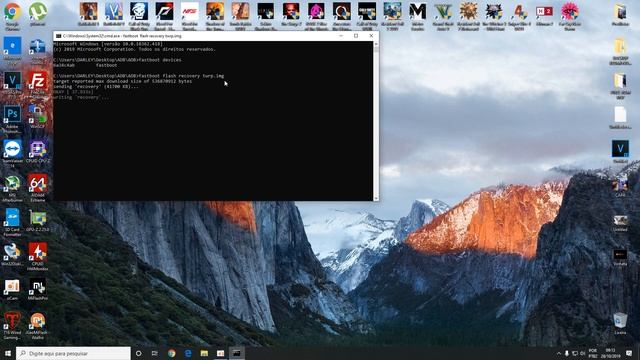The width and height of the screenshot is (640, 360).
Task: Open the Sniper Elite 4 shortcut
Action: point(519,16)
